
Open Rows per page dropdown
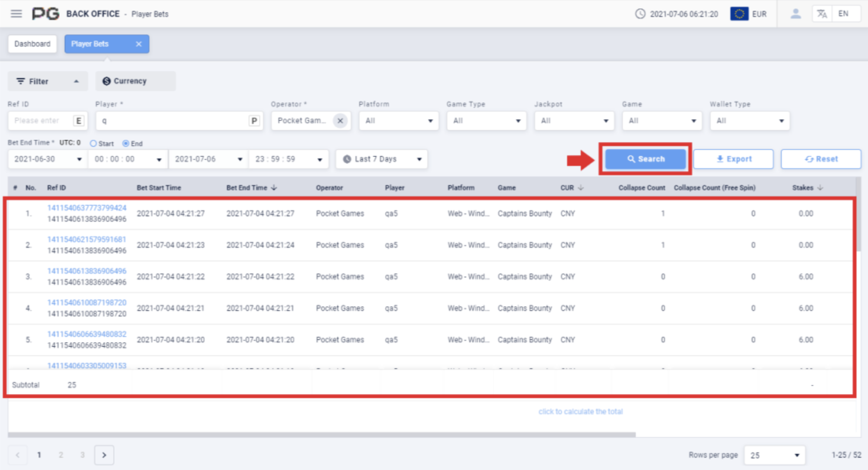point(774,455)
